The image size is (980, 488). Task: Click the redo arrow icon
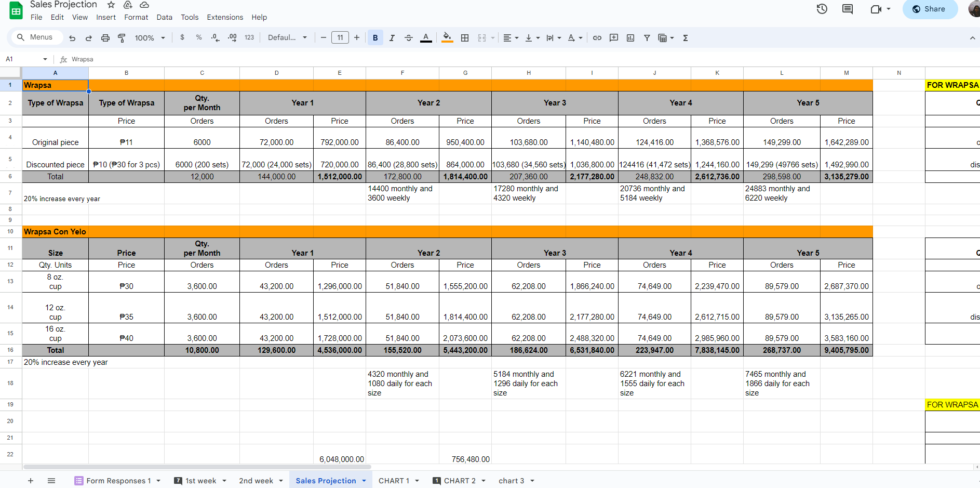[x=89, y=38]
